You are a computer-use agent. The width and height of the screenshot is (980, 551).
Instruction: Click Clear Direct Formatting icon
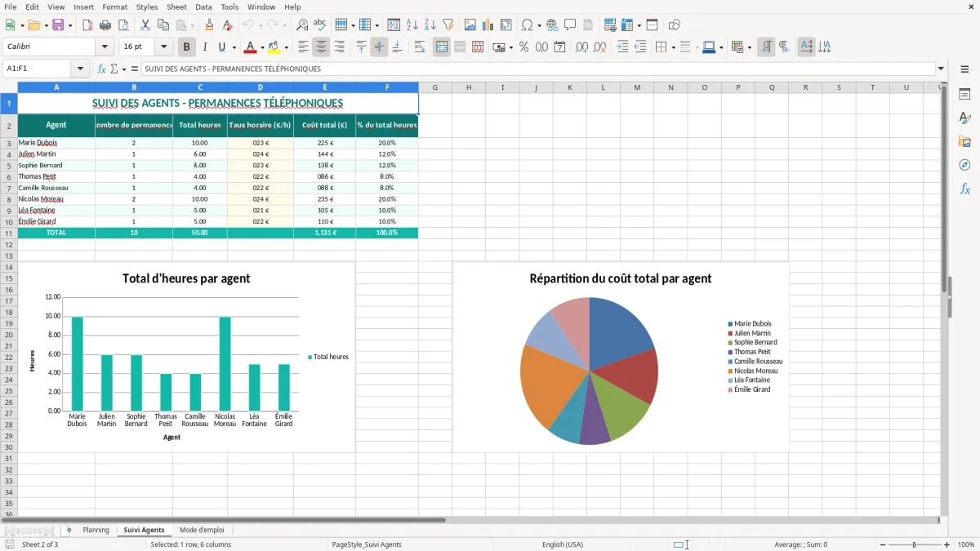228,25
